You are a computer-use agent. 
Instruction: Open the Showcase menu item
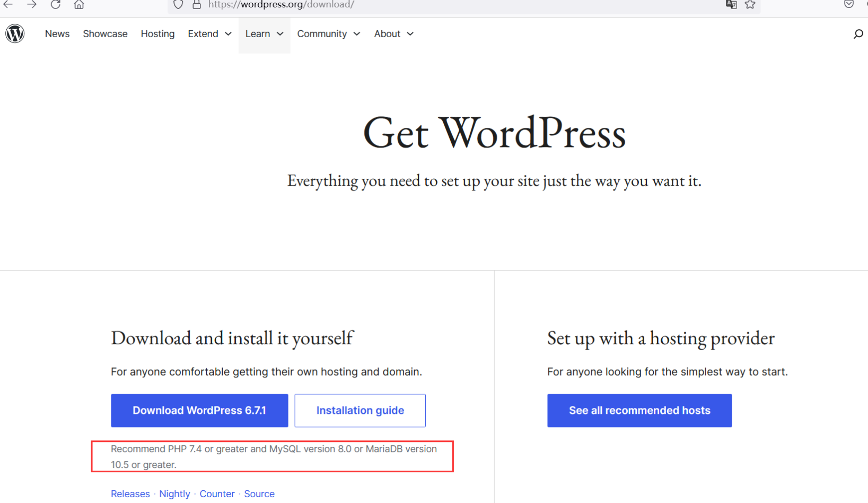coord(105,34)
